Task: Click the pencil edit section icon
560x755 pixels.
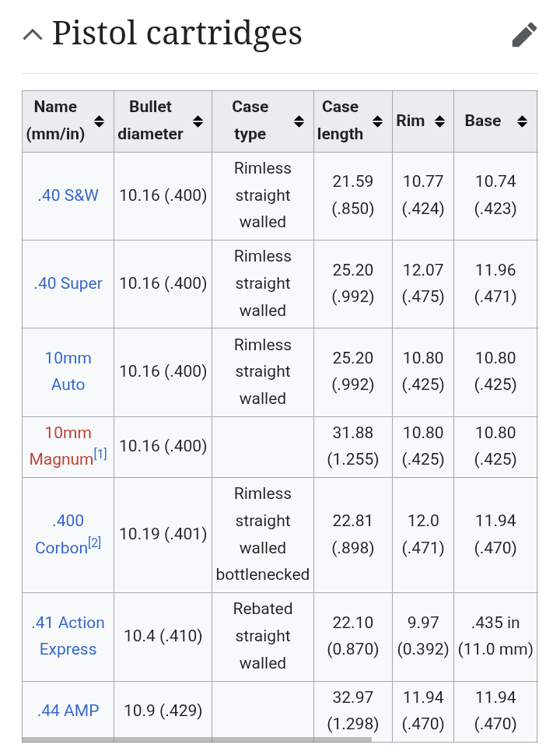Action: pyautogui.click(x=524, y=34)
